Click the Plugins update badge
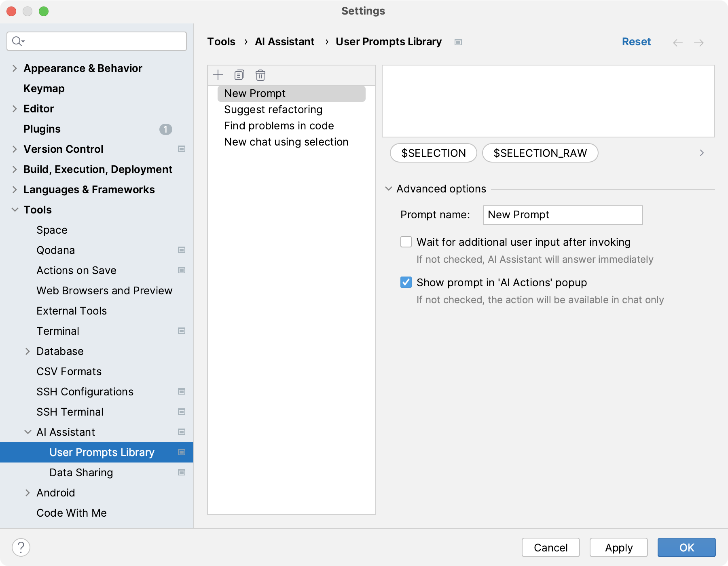Image resolution: width=728 pixels, height=566 pixels. coord(166,129)
